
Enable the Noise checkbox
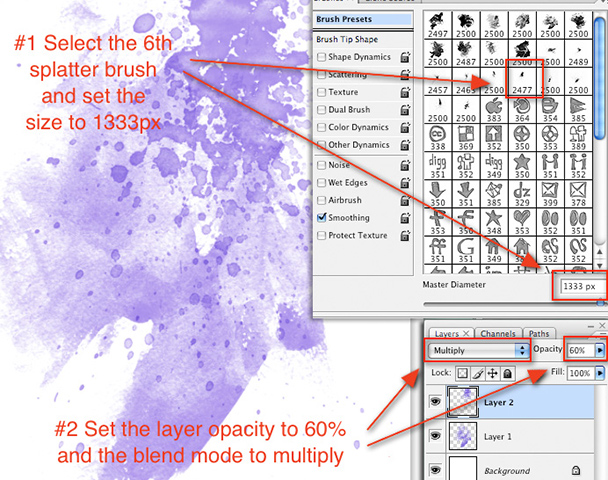point(321,165)
